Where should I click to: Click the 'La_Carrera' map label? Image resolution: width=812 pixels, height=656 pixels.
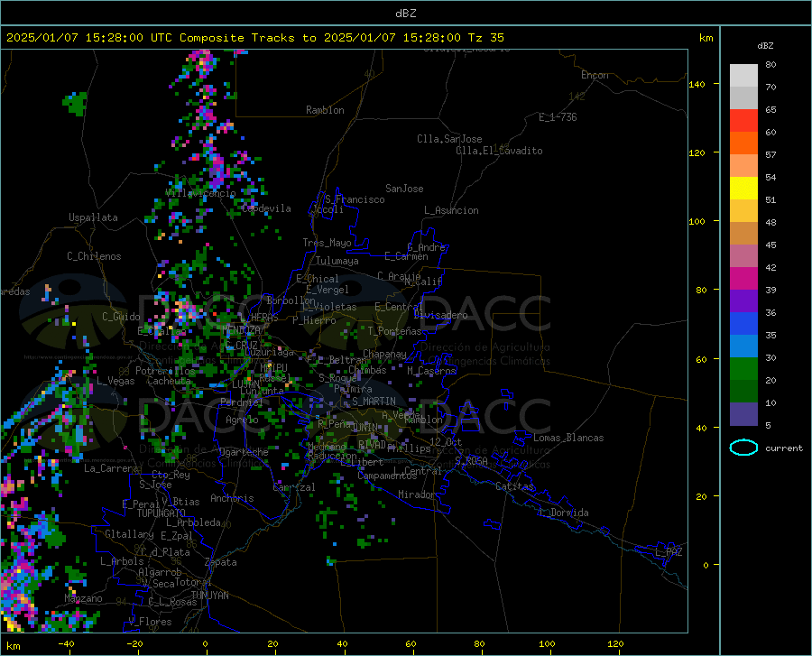[111, 468]
